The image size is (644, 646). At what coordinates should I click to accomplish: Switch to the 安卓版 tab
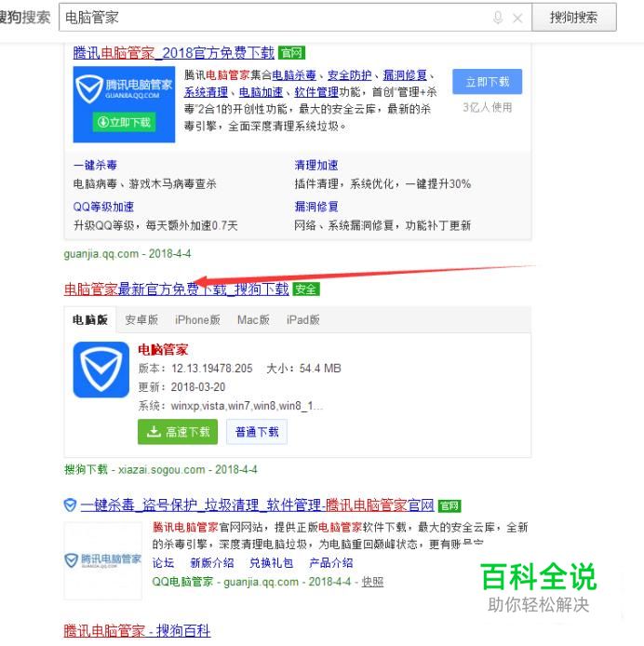[x=141, y=319]
